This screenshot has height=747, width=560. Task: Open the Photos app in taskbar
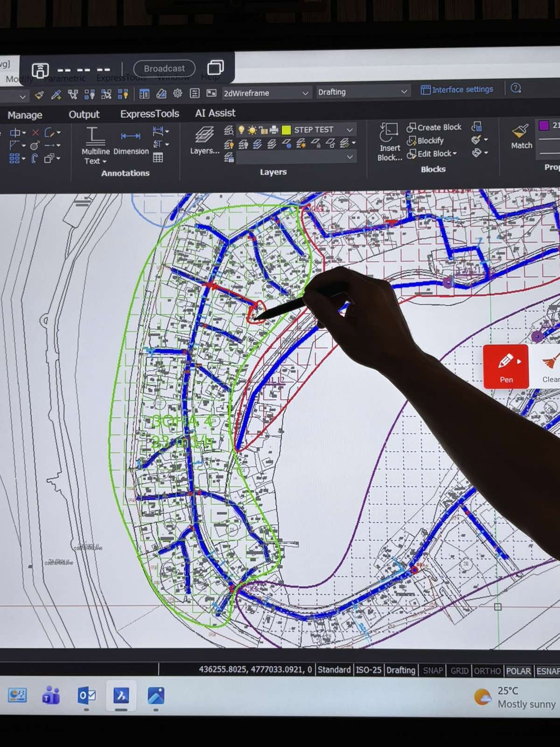pyautogui.click(x=156, y=696)
